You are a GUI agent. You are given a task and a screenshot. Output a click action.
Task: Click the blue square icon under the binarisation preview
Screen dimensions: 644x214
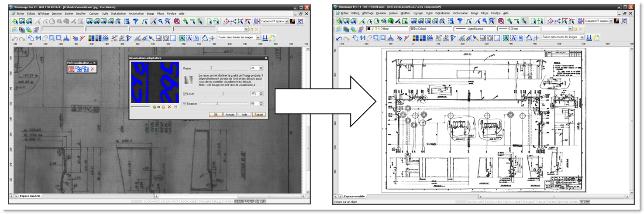pos(176,107)
